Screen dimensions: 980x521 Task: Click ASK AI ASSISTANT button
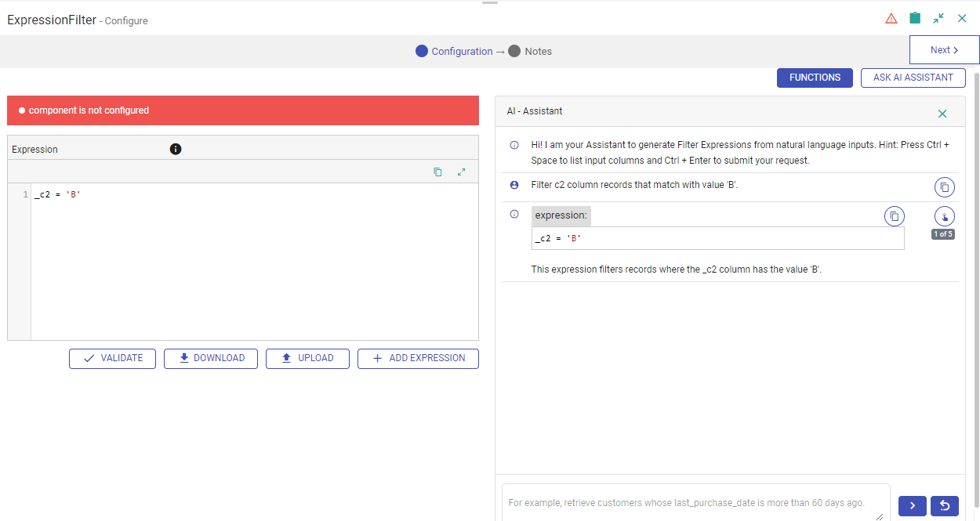pyautogui.click(x=913, y=78)
